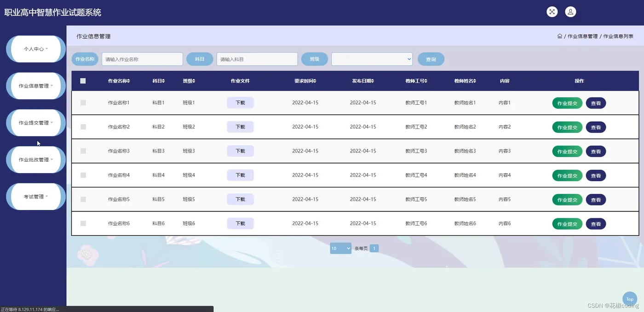Image resolution: width=644 pixels, height=312 pixels.
Task: Check the row for 作业名称2
Action: pyautogui.click(x=83, y=127)
